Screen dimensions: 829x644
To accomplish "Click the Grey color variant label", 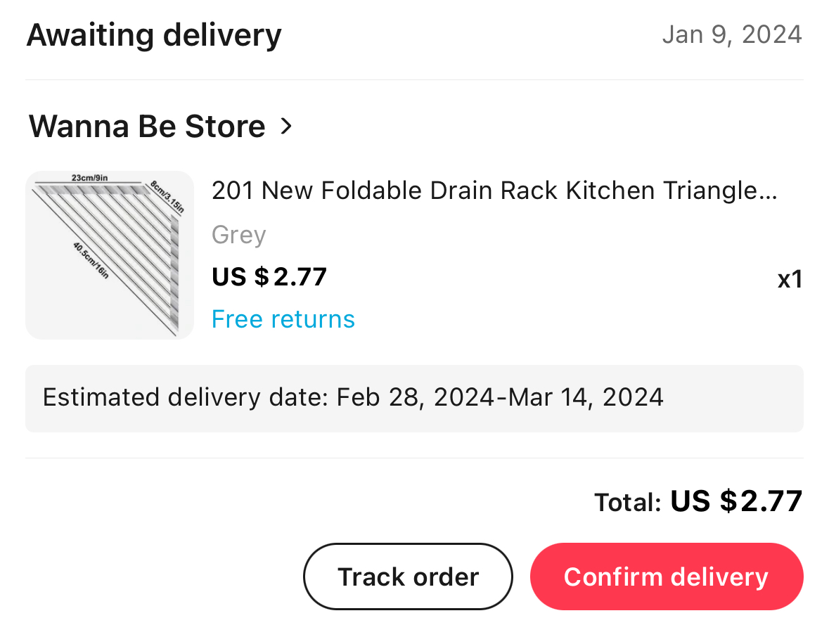I will tap(238, 235).
